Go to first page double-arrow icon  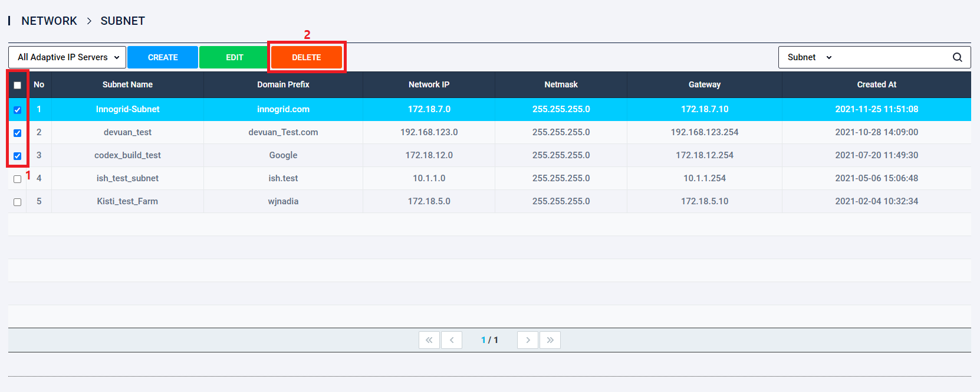[x=429, y=340]
